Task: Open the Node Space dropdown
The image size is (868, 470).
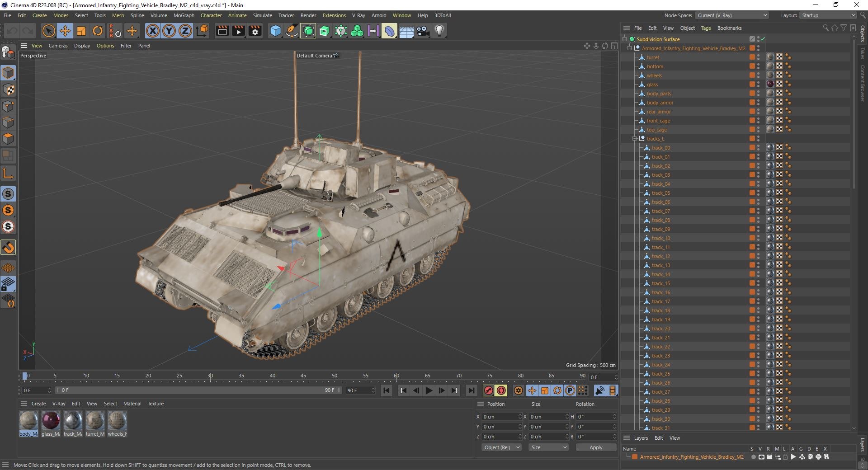Action: 732,15
